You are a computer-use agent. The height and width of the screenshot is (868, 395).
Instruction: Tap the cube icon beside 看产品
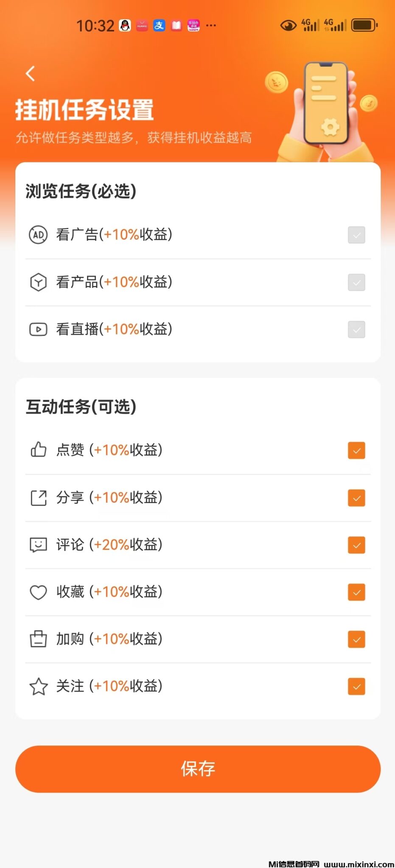[x=38, y=282]
